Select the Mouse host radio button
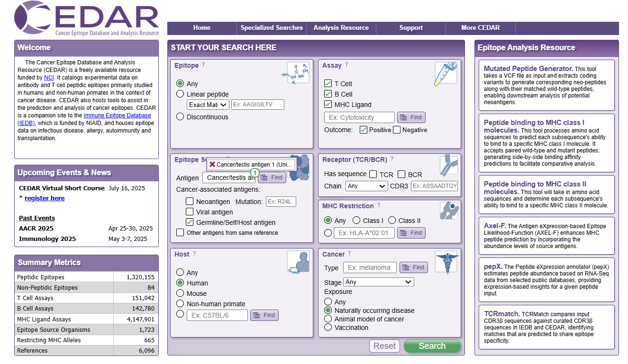 coord(180,293)
